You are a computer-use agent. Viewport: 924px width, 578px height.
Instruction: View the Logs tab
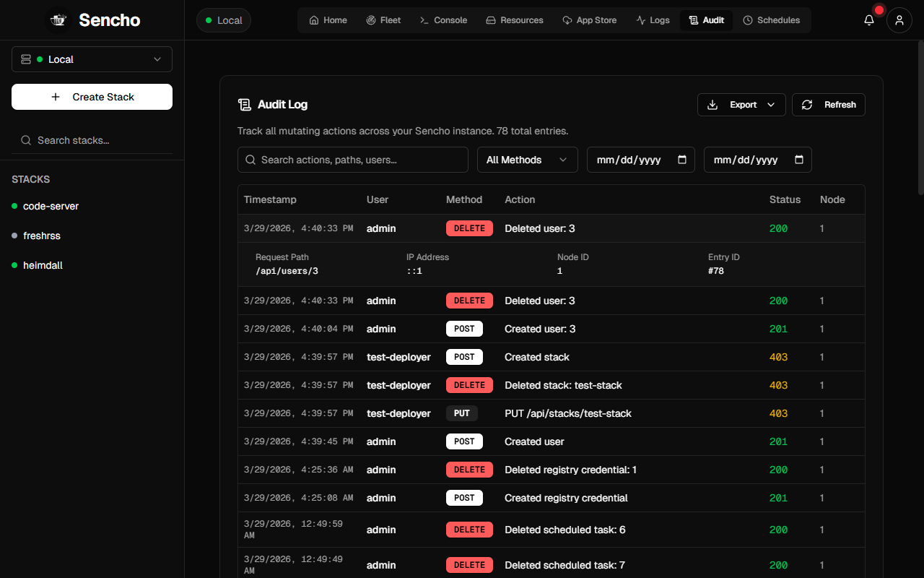coord(653,20)
